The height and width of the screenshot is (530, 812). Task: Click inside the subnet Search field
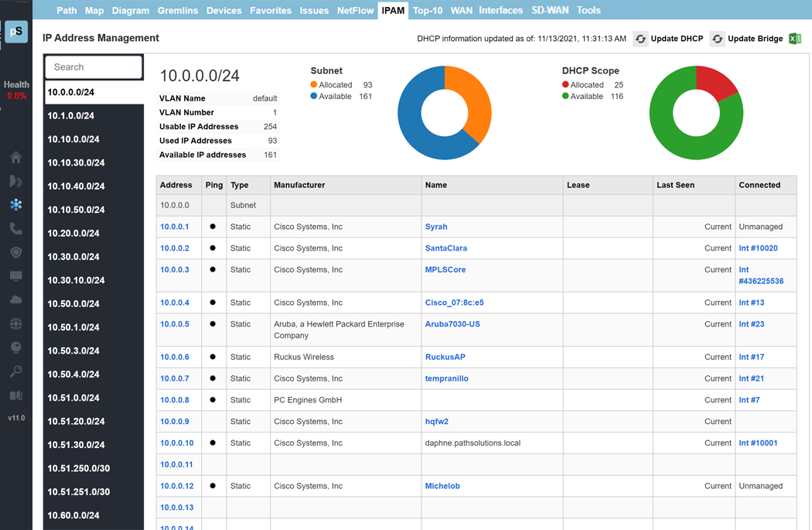(93, 67)
